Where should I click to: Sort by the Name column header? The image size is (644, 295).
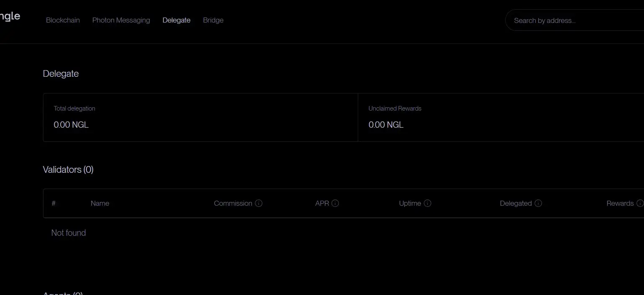pos(100,203)
